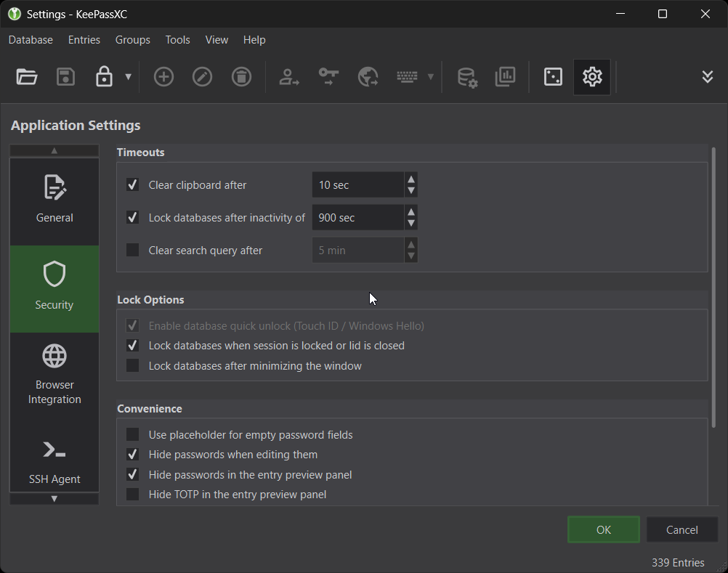The width and height of the screenshot is (728, 573).
Task: Toggle Clear clipboard after checkbox
Action: pyautogui.click(x=132, y=184)
